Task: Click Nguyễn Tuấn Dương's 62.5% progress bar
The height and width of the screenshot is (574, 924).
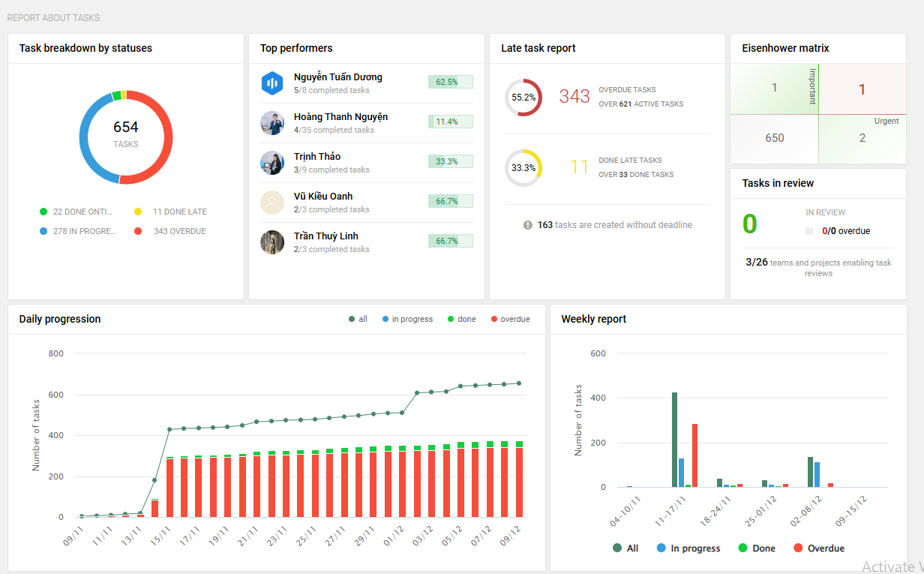Action: click(x=451, y=82)
